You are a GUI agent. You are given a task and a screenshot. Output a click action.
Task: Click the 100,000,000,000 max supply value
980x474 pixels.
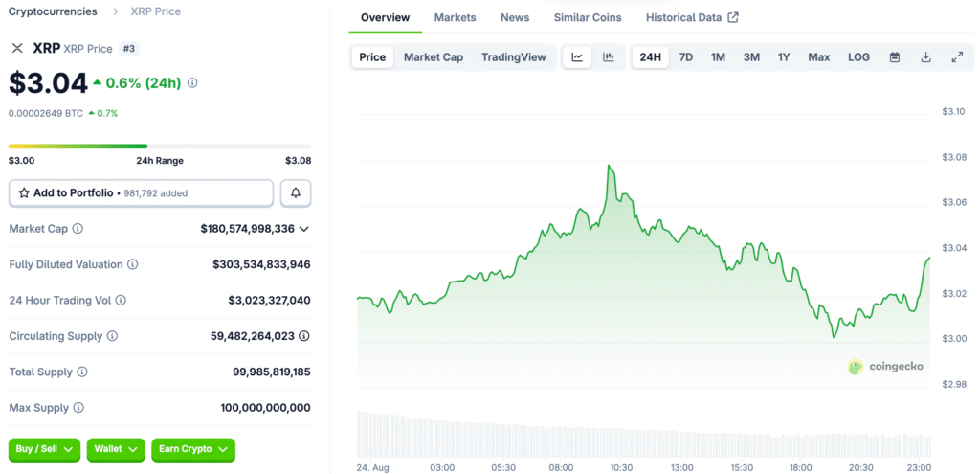click(x=266, y=408)
